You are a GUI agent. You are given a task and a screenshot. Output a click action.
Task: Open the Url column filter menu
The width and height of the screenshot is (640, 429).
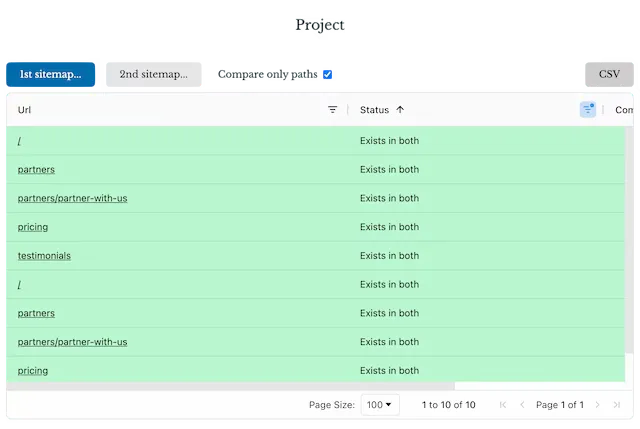pyautogui.click(x=332, y=109)
